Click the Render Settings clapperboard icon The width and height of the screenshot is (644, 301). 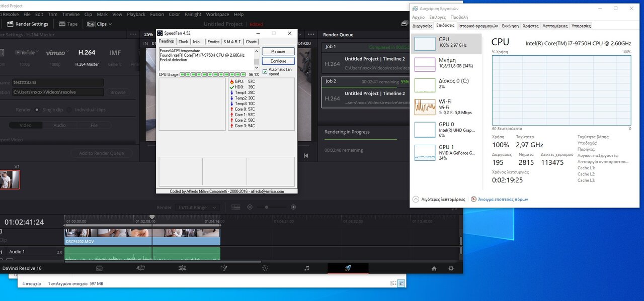10,24
